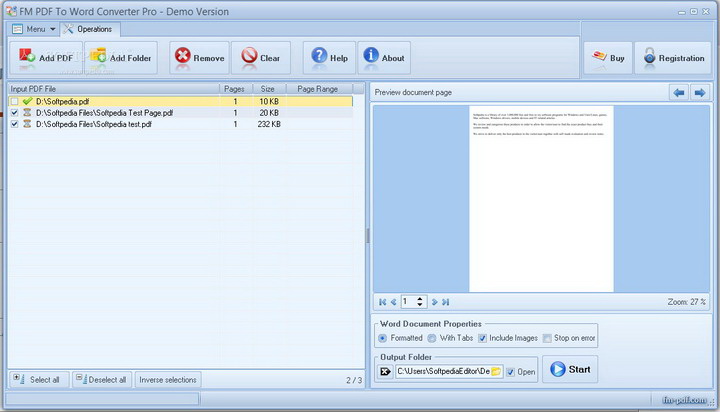Image resolution: width=720 pixels, height=412 pixels.
Task: Select the Formatted radio option
Action: (x=382, y=338)
